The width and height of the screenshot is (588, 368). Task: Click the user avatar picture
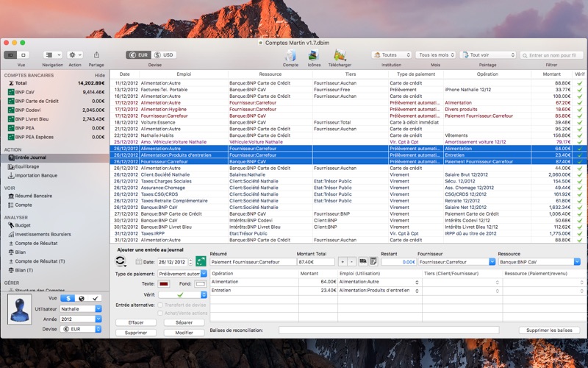pos(20,309)
